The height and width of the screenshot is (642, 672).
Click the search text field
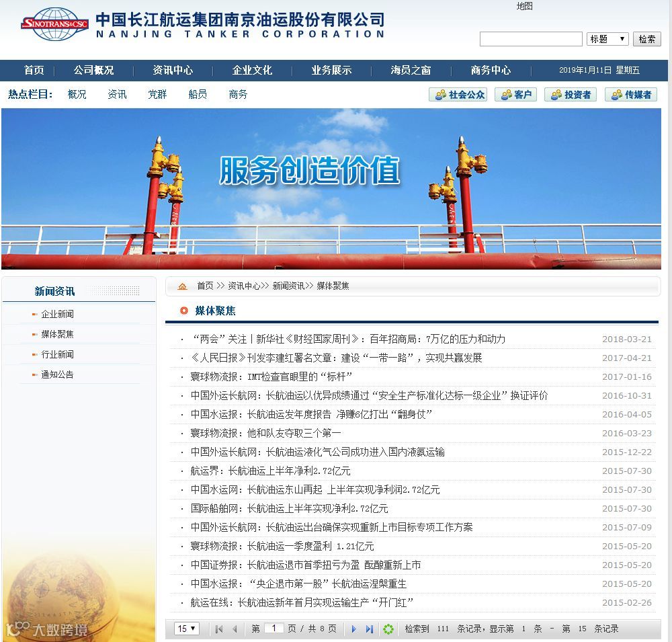(531, 39)
